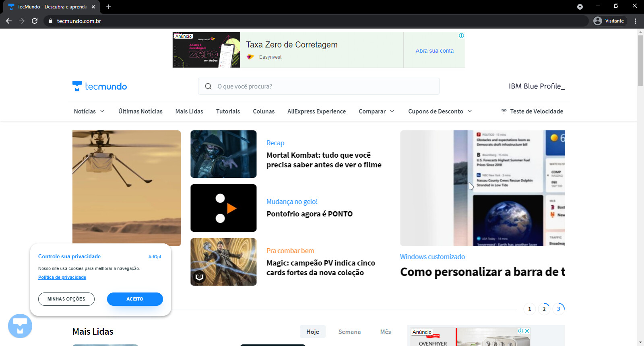Viewport: 644px width, 346px height.
Task: Click the Recap category label
Action: (x=275, y=143)
